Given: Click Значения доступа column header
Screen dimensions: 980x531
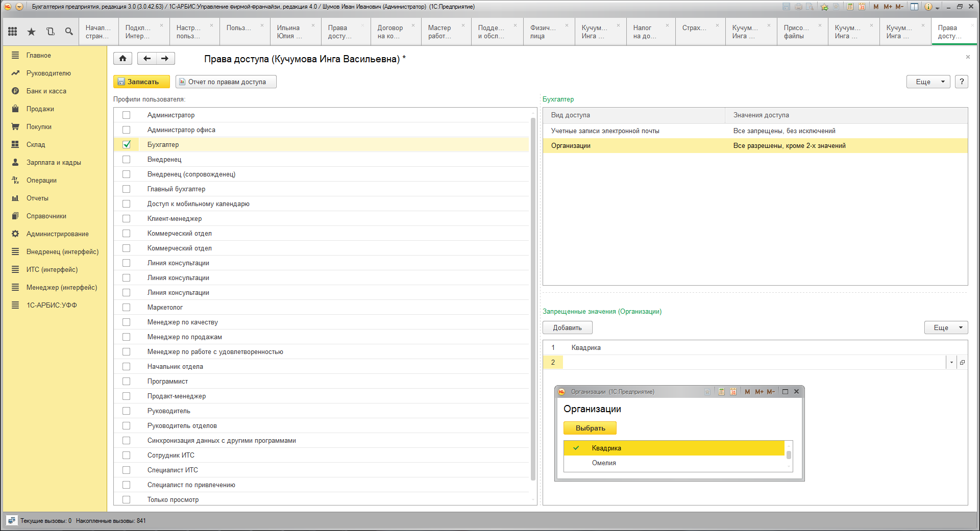Looking at the screenshot, I should pyautogui.click(x=846, y=115).
